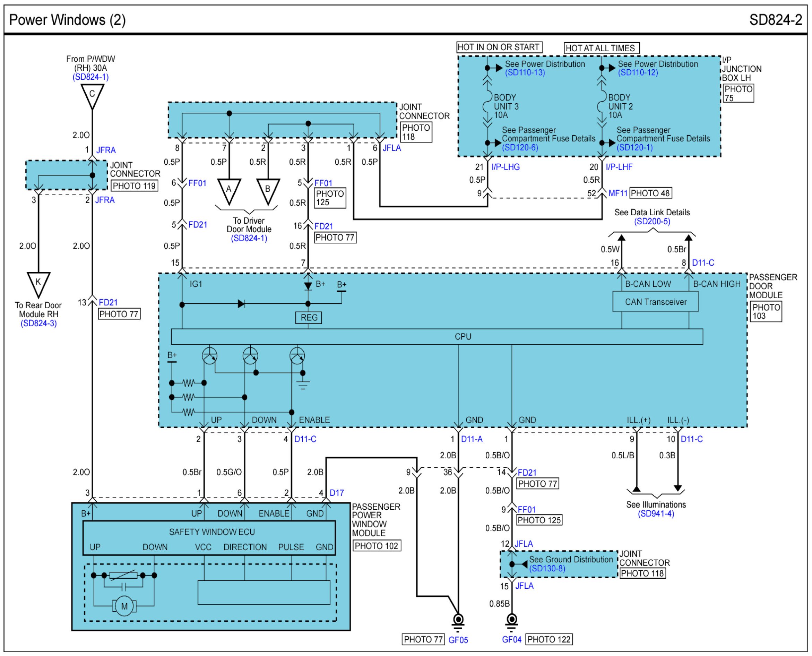812x656 pixels.
Task: Open SD824-3 rear door module link
Action: (x=38, y=323)
